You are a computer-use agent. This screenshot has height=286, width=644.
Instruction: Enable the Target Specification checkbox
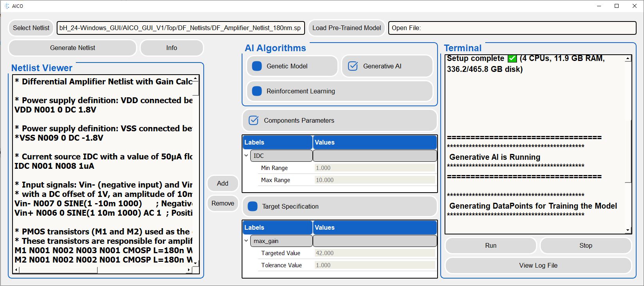253,206
